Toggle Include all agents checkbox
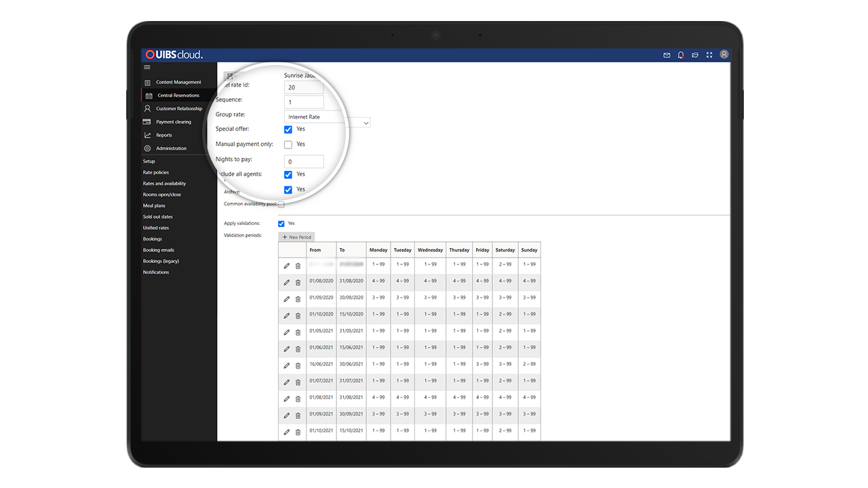 click(288, 175)
